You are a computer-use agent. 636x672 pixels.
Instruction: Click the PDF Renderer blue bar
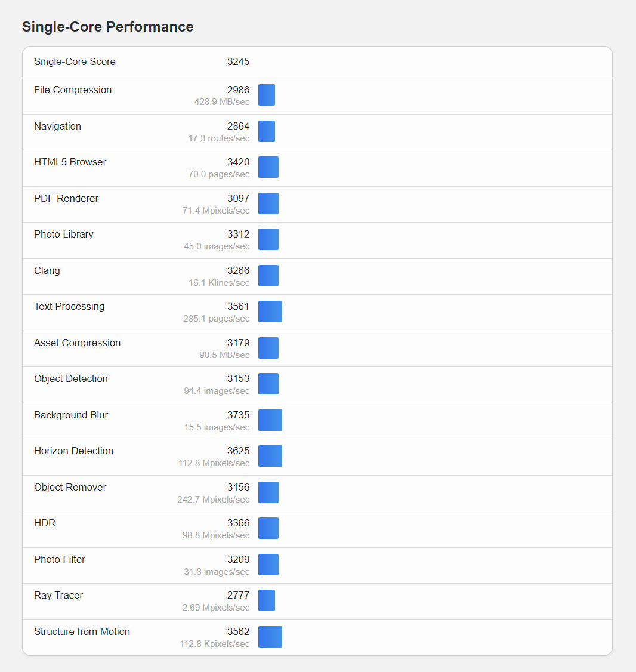(x=268, y=204)
